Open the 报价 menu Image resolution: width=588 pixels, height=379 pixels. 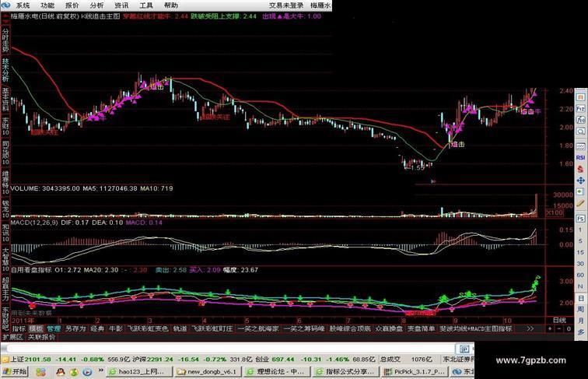(72, 5)
